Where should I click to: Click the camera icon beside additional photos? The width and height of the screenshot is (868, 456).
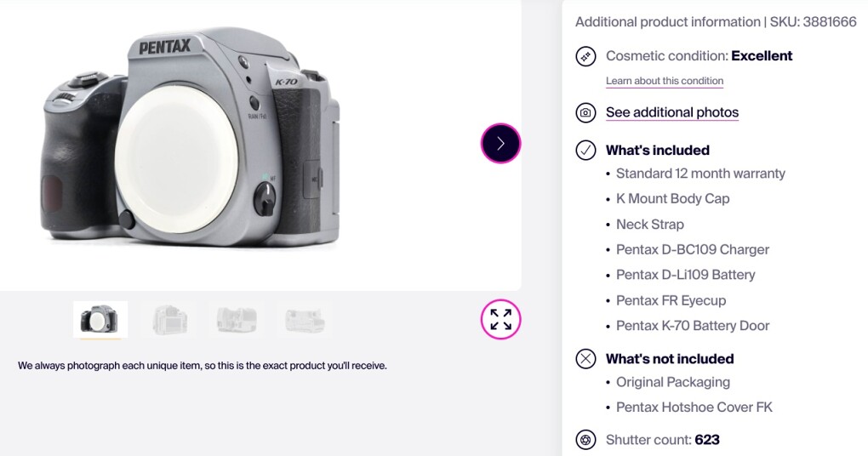click(x=585, y=112)
